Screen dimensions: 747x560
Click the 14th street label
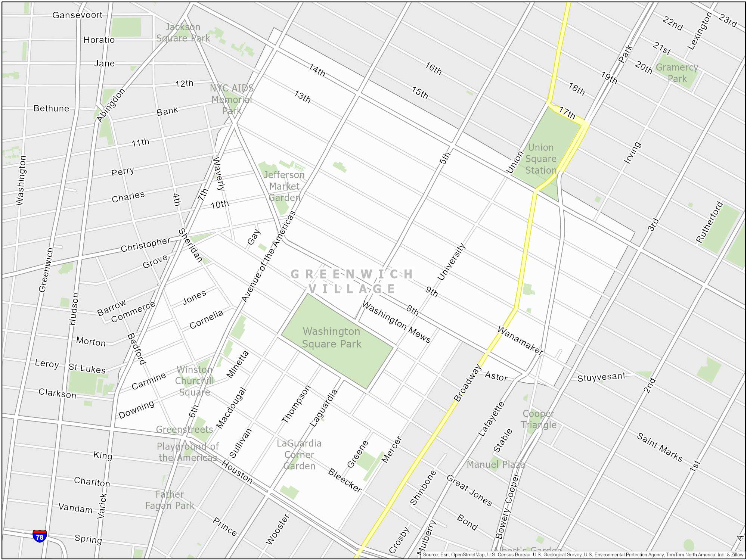point(317,70)
